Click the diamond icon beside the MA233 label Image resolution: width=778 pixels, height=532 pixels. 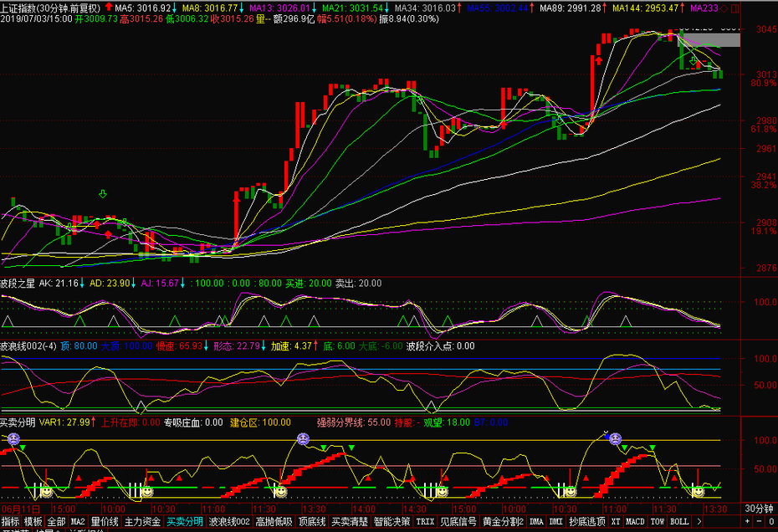(725, 8)
